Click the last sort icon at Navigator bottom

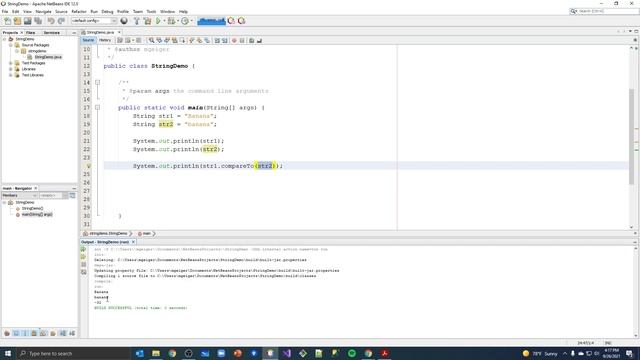72,333
